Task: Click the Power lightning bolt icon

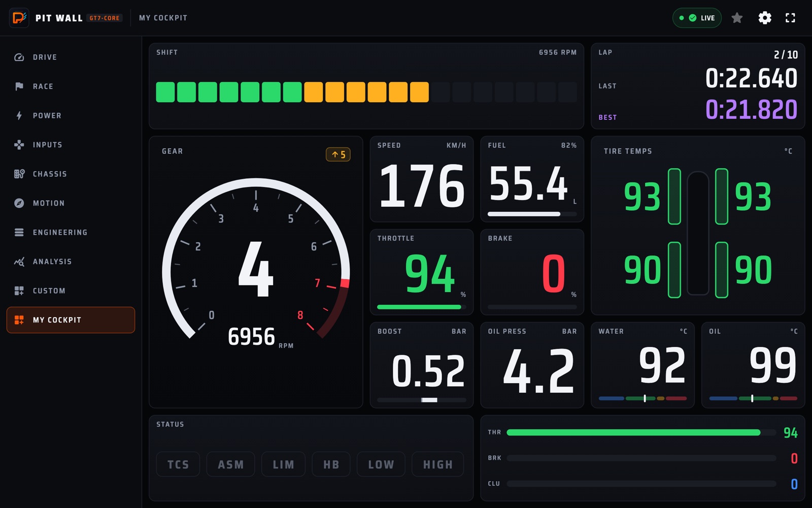Action: [x=19, y=116]
